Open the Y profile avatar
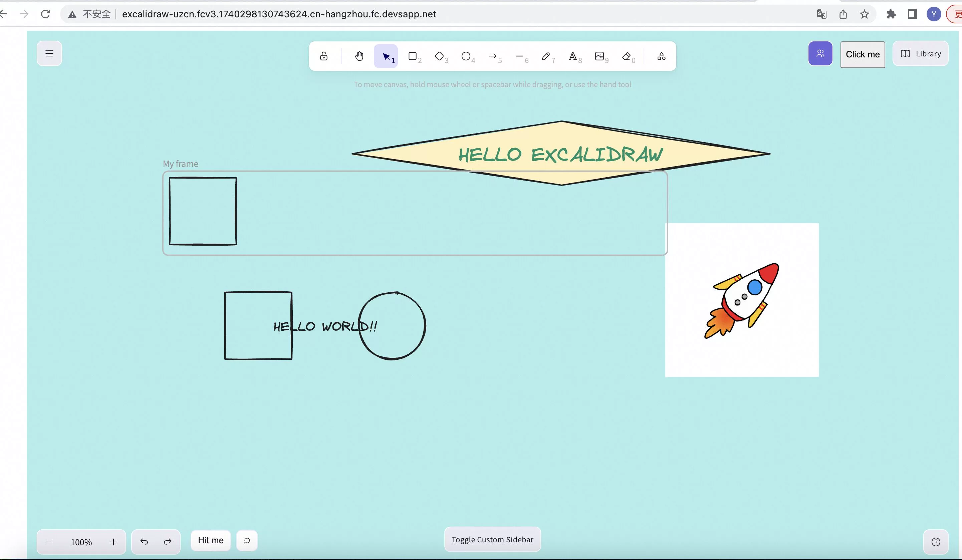The image size is (962, 560). 934,14
